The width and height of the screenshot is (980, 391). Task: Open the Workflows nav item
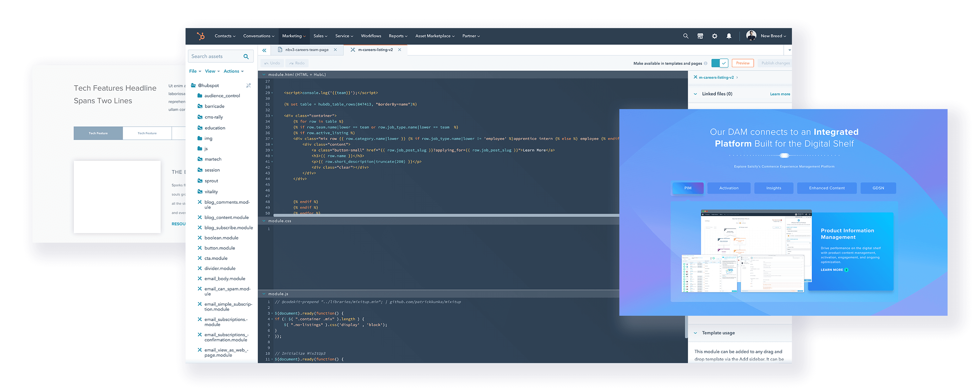[371, 36]
